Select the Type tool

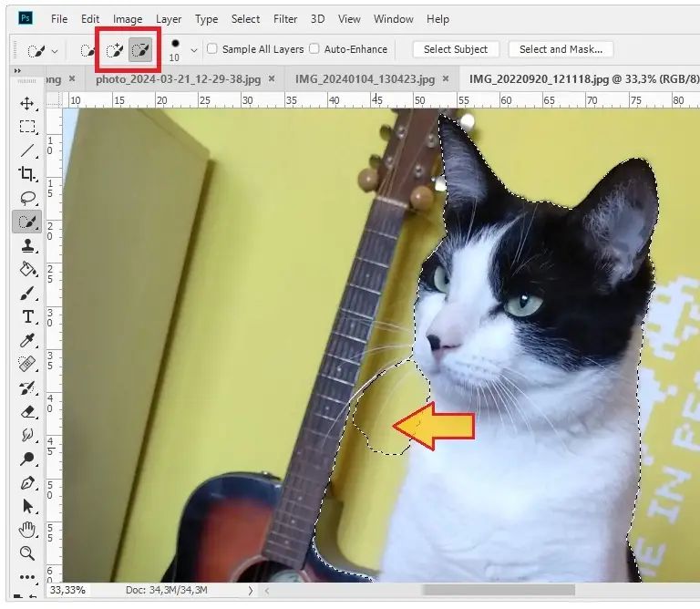[27, 316]
